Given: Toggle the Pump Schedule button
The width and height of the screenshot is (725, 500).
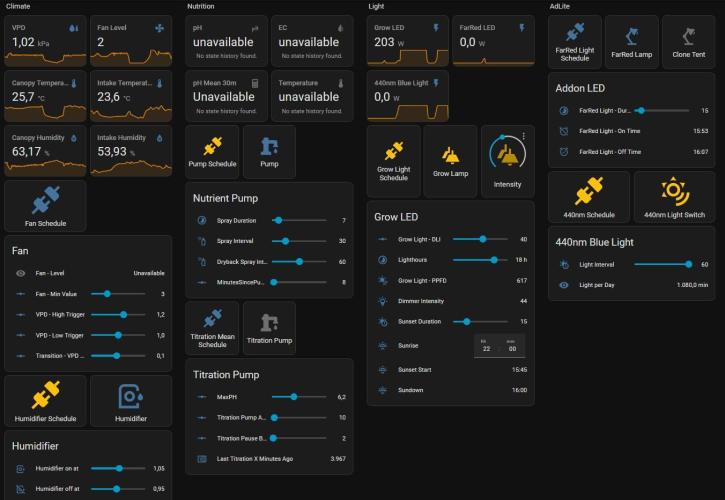Looking at the screenshot, I should 212,152.
